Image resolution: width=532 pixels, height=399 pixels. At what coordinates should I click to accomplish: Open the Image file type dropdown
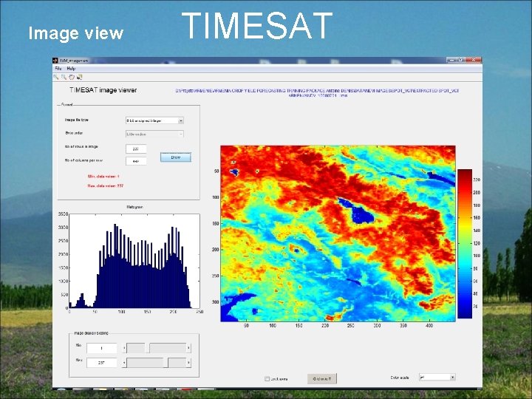coord(154,120)
